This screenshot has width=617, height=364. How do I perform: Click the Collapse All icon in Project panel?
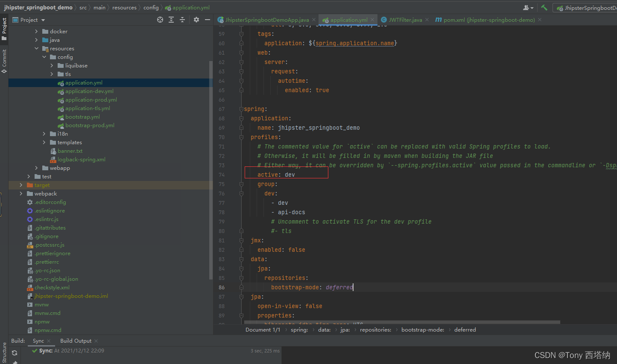pyautogui.click(x=182, y=20)
